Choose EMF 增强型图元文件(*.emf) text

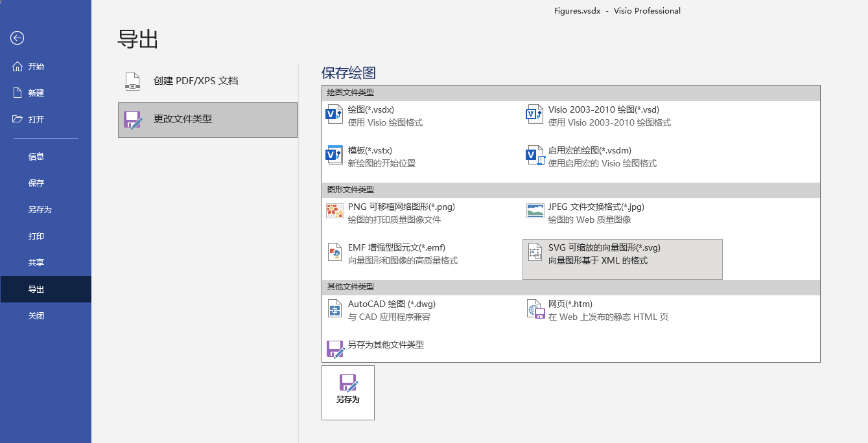(397, 247)
